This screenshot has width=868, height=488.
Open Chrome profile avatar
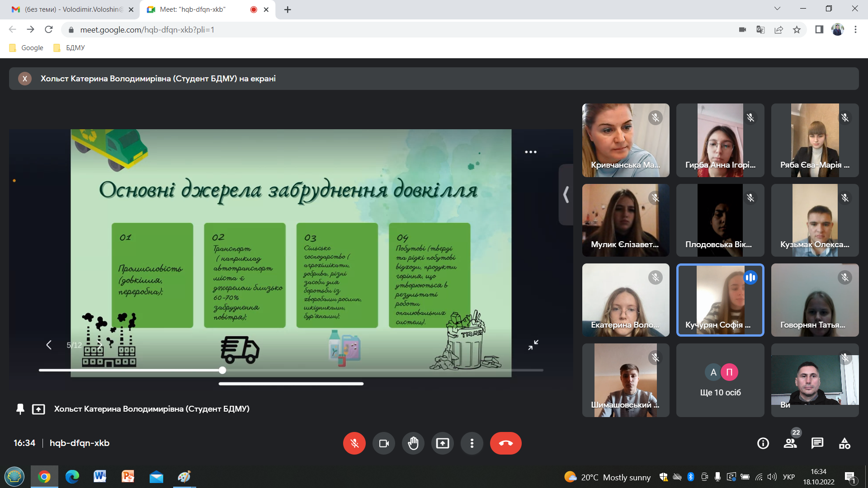click(x=838, y=30)
